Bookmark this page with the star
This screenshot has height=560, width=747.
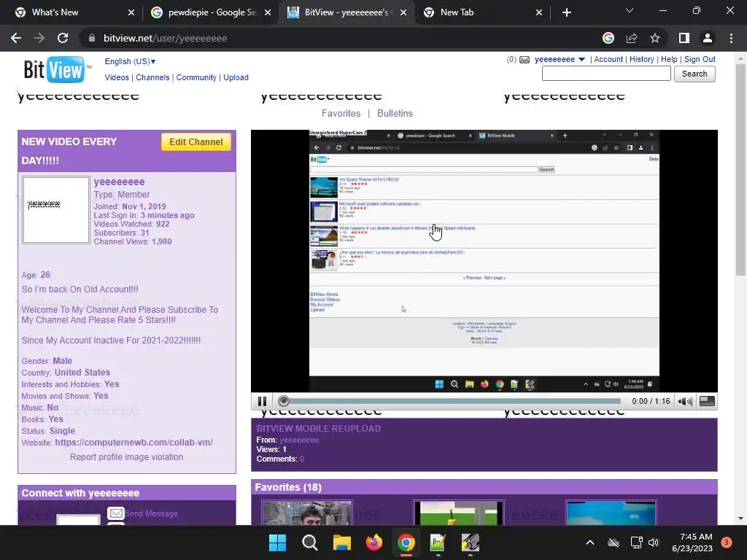coord(655,38)
